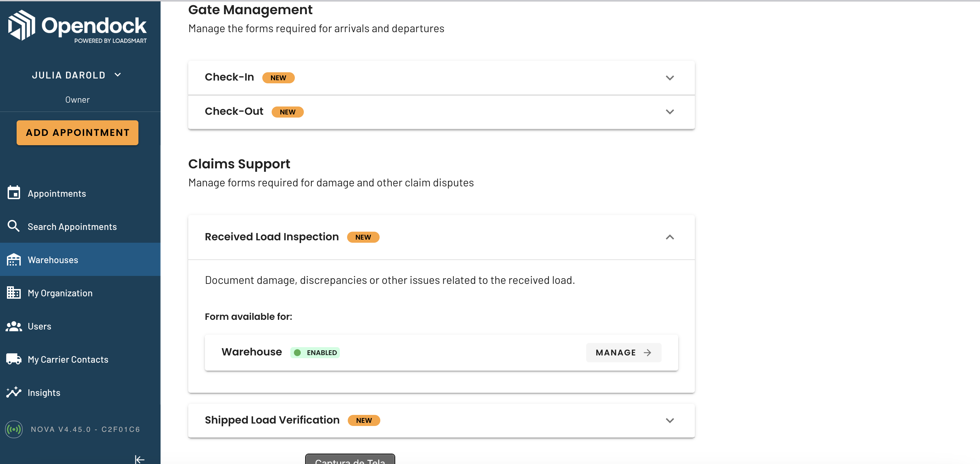Open My Organization page

click(60, 293)
